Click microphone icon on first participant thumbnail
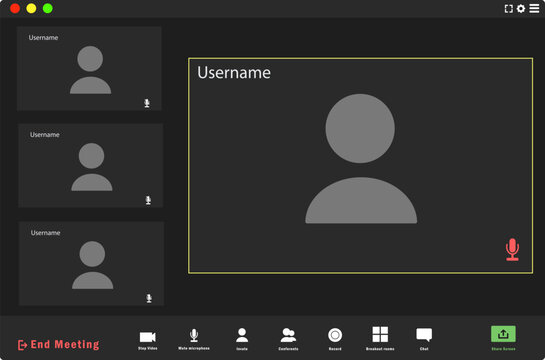 tap(147, 103)
